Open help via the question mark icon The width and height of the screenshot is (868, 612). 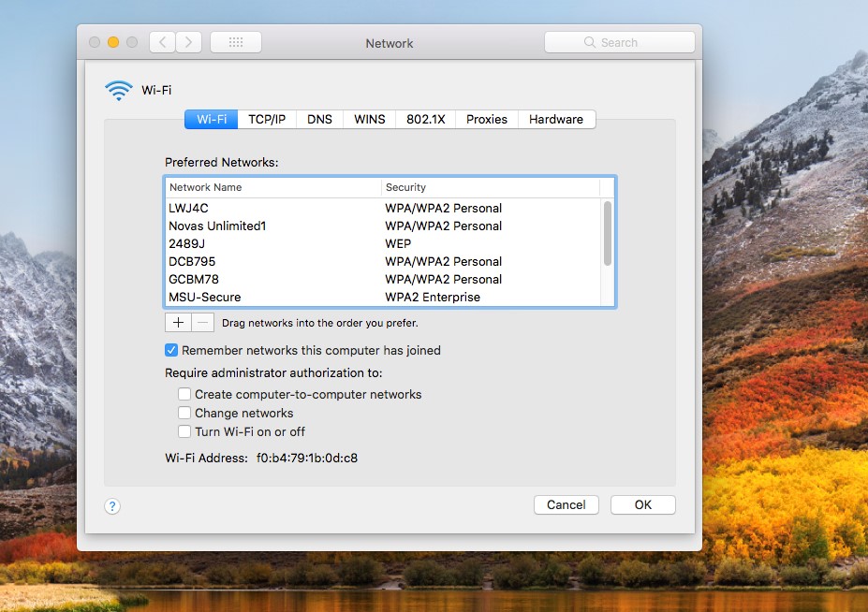point(111,505)
